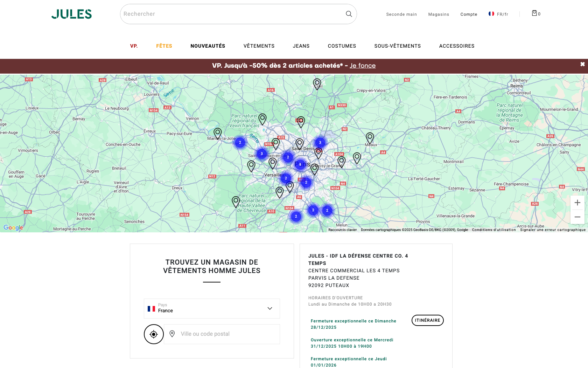
Task: Click the Itinéraire button
Action: point(427,320)
